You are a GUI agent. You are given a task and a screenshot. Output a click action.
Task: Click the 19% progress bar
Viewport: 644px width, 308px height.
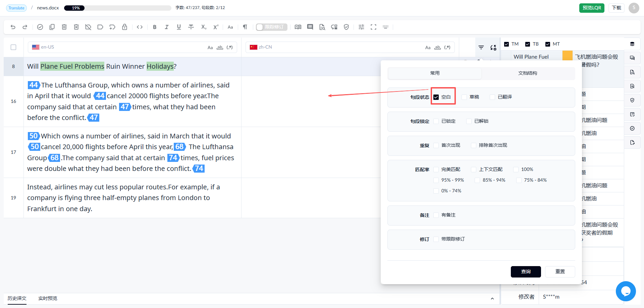[x=117, y=8]
